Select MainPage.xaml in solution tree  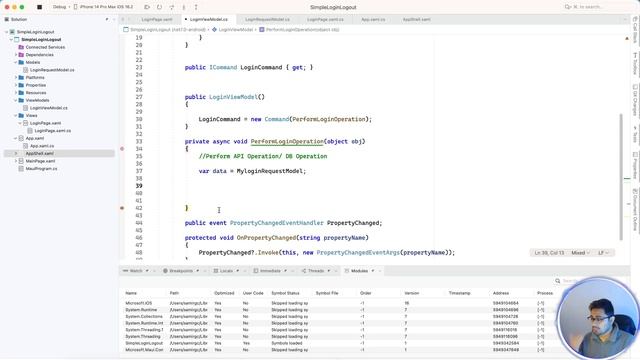coord(40,161)
